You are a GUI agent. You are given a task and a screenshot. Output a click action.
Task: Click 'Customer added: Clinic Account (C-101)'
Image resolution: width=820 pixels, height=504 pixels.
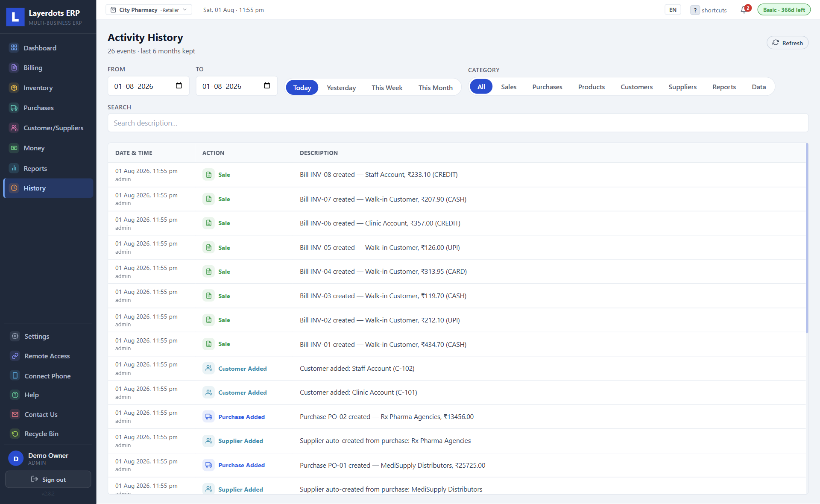[x=358, y=392]
